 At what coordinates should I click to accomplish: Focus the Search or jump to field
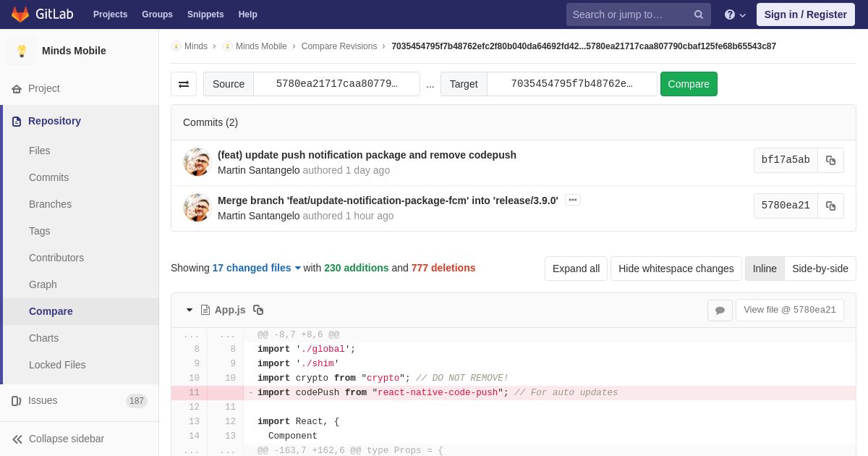coord(628,14)
